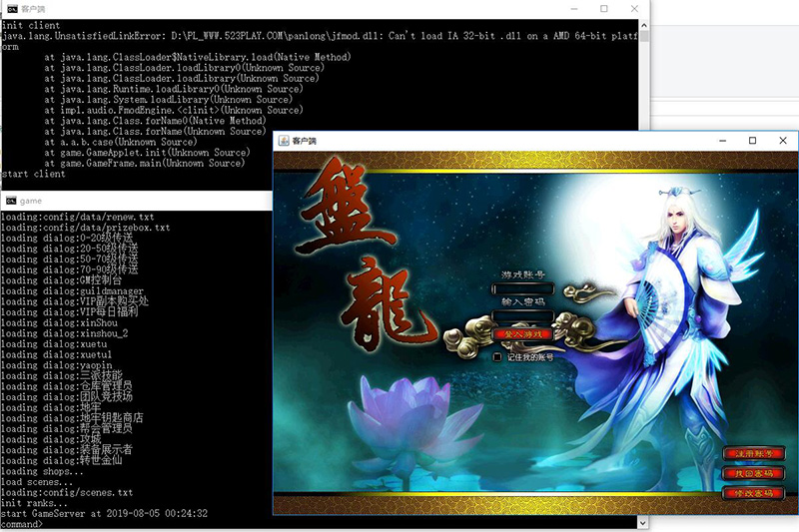Viewport: 799px width, 532px height.
Task: Click the scroll up arrow in the top console
Action: pos(644,24)
